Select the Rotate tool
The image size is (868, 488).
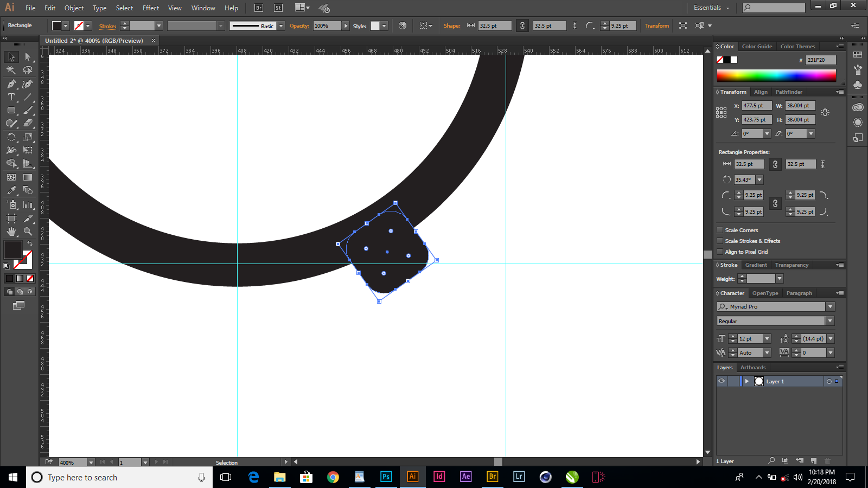pos(11,137)
